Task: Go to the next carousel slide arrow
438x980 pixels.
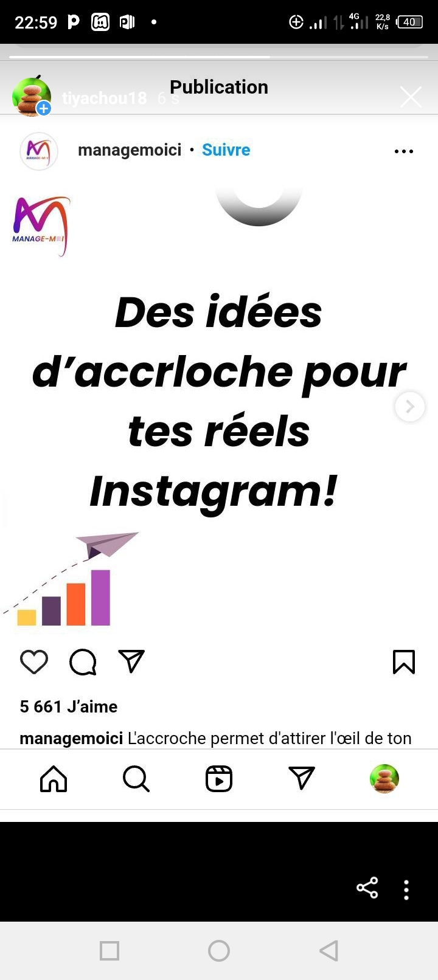Action: [x=410, y=406]
